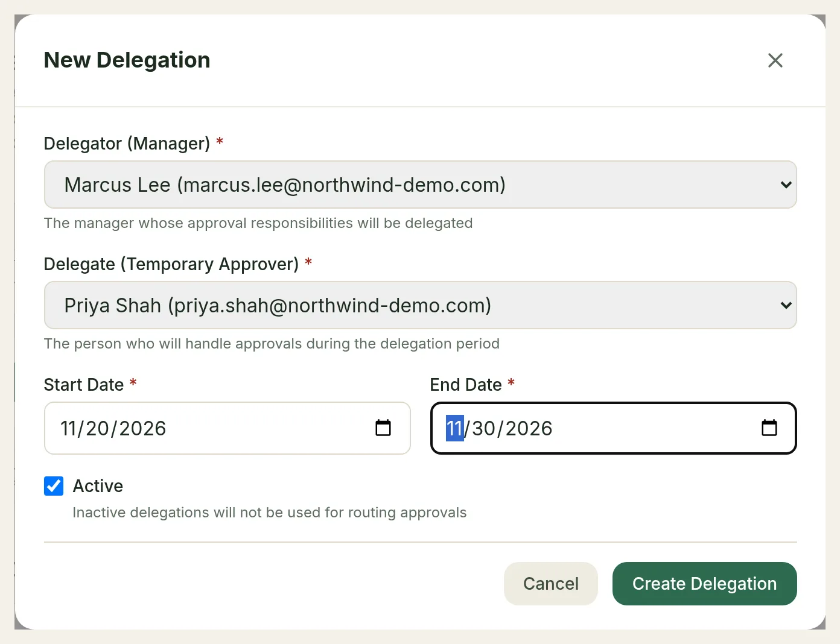This screenshot has width=840, height=644.
Task: Open the Start Date calendar picker icon
Action: [x=383, y=428]
